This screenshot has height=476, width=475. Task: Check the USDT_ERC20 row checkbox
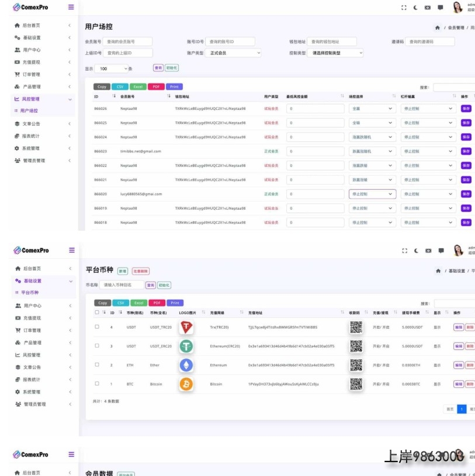tap(97, 346)
